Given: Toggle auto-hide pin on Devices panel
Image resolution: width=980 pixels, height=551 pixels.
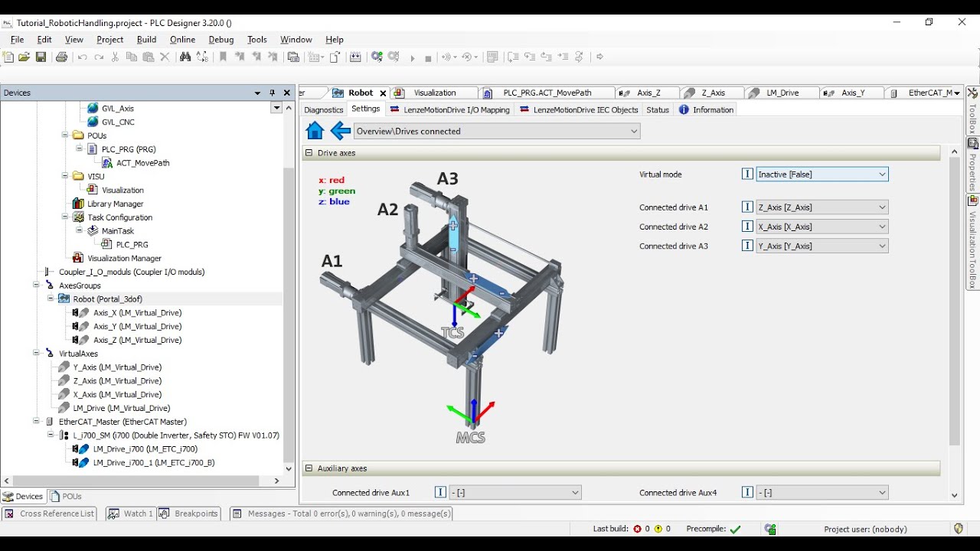Looking at the screenshot, I should 272,93.
